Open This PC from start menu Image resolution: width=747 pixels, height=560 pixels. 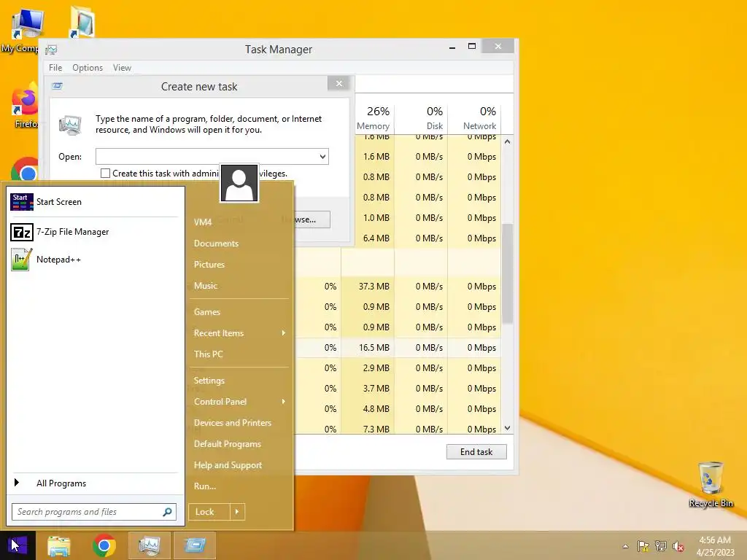coord(208,354)
